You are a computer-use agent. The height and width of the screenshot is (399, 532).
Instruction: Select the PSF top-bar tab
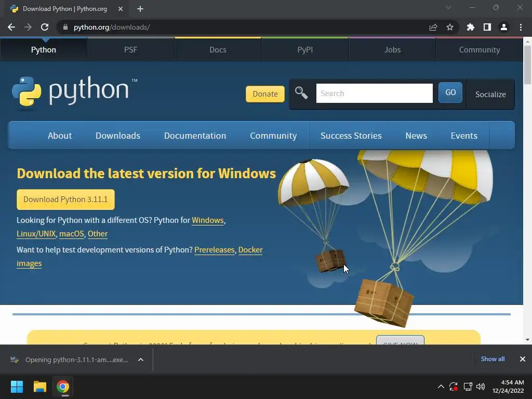pos(130,50)
